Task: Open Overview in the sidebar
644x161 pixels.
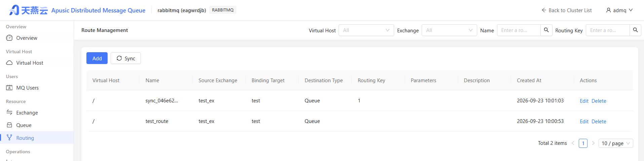Action: pyautogui.click(x=37, y=38)
